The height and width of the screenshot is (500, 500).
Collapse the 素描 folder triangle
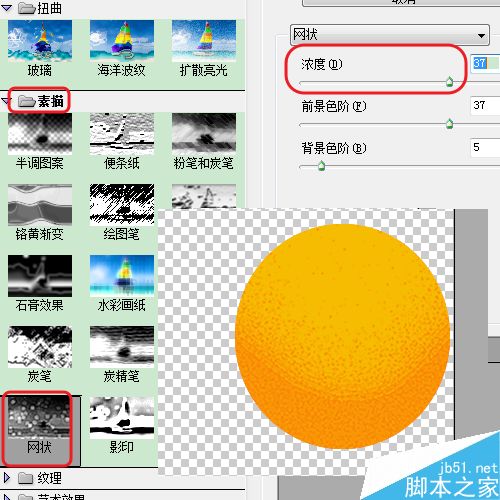tap(6, 100)
